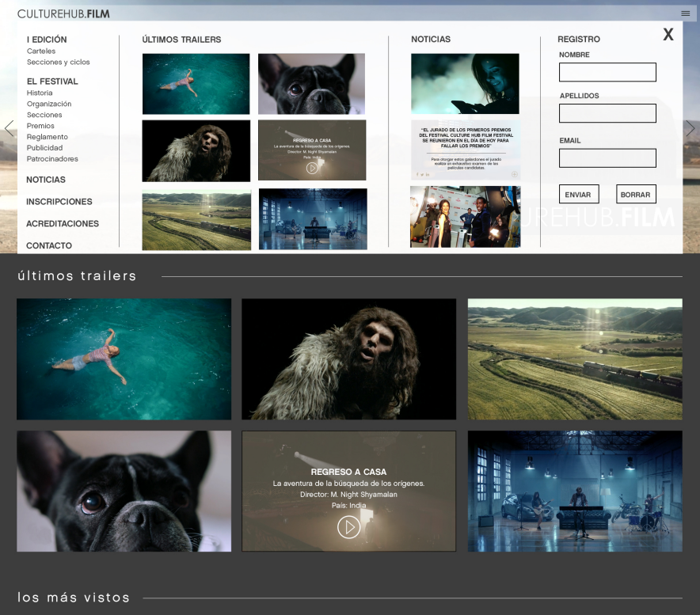This screenshot has width=700, height=615.
Task: Open news image of woman with phone
Action: point(465,84)
